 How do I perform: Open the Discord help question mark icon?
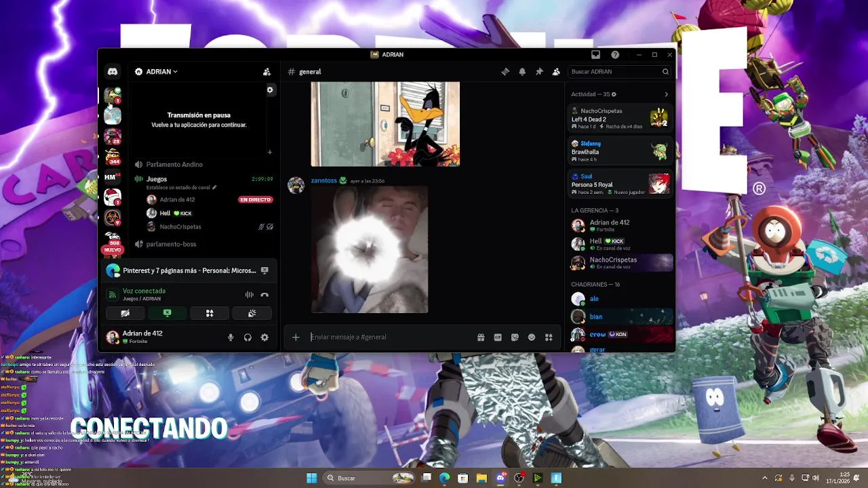pos(615,55)
